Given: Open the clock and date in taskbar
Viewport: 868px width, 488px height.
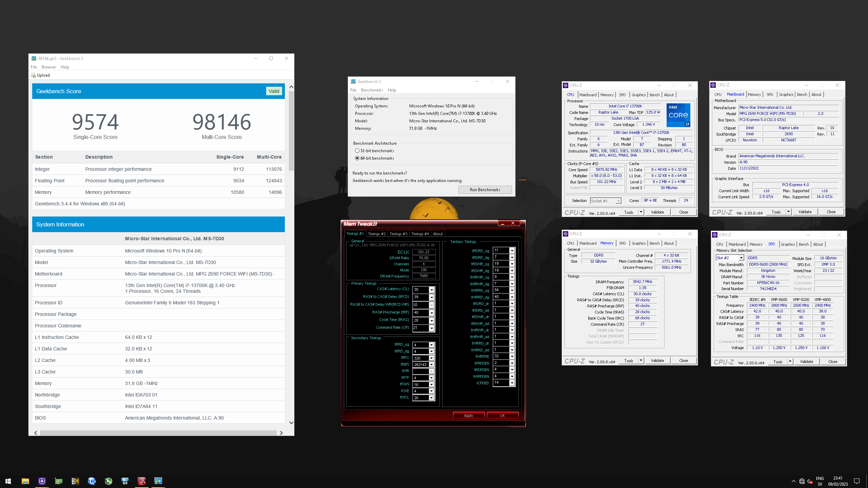Looking at the screenshot, I should pyautogui.click(x=837, y=481).
